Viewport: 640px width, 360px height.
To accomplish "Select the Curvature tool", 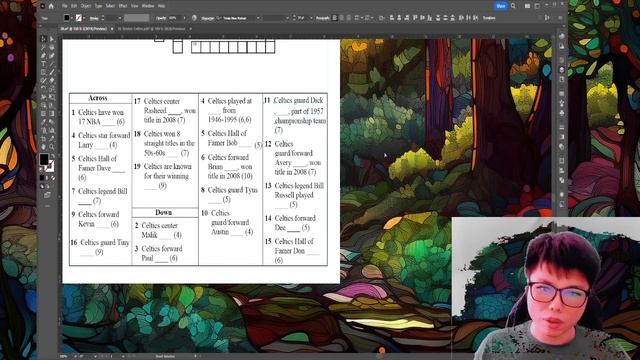I will [52, 56].
